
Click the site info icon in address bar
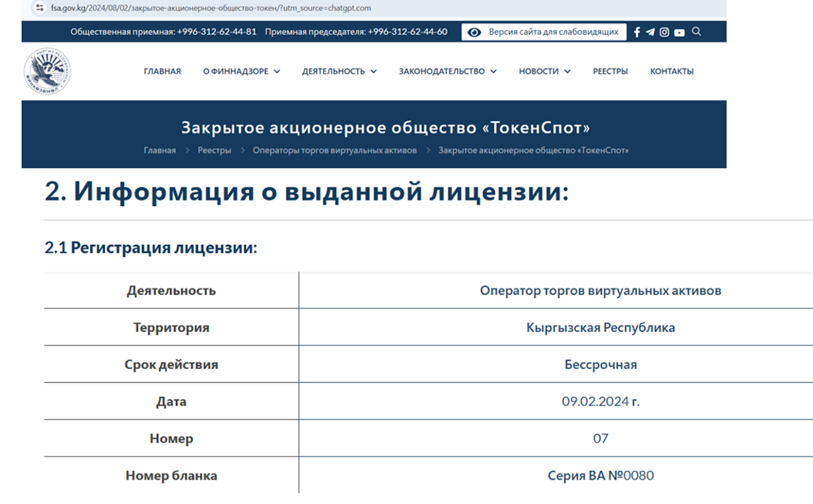click(x=40, y=8)
